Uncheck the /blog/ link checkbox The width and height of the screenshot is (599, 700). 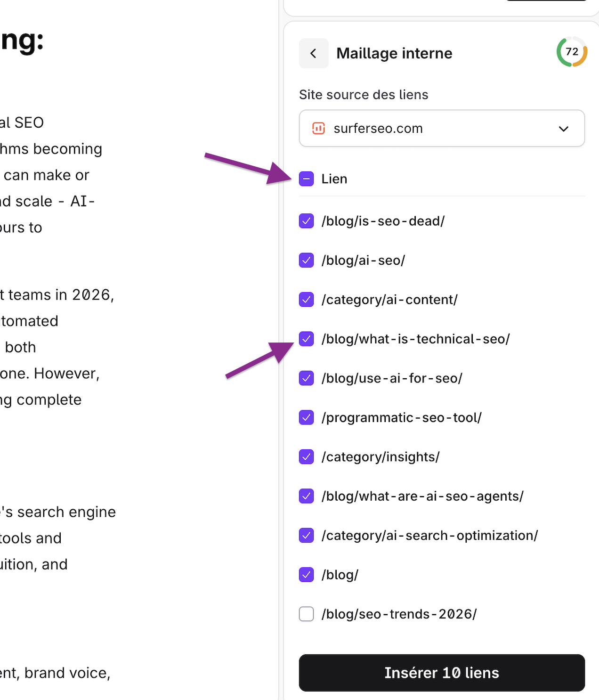tap(307, 575)
